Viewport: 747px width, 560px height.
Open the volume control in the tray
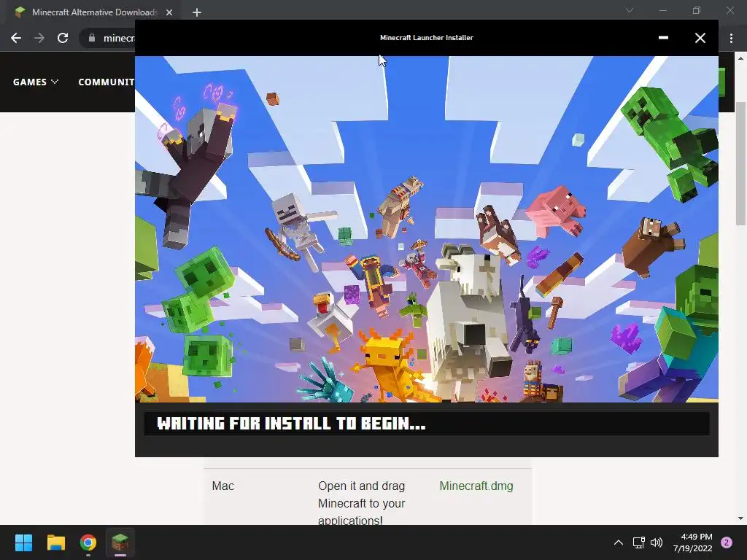(x=657, y=542)
